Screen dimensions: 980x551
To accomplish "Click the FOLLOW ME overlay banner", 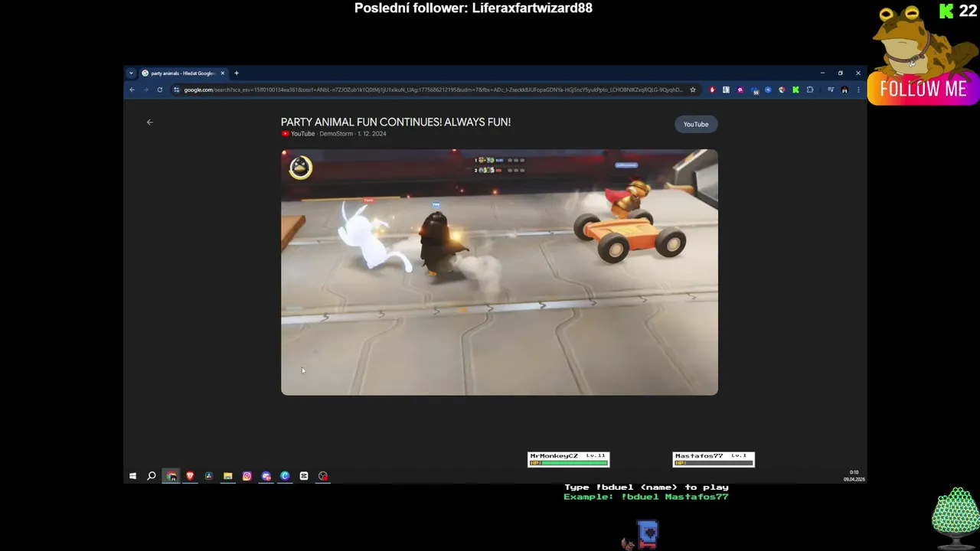I will point(923,89).
